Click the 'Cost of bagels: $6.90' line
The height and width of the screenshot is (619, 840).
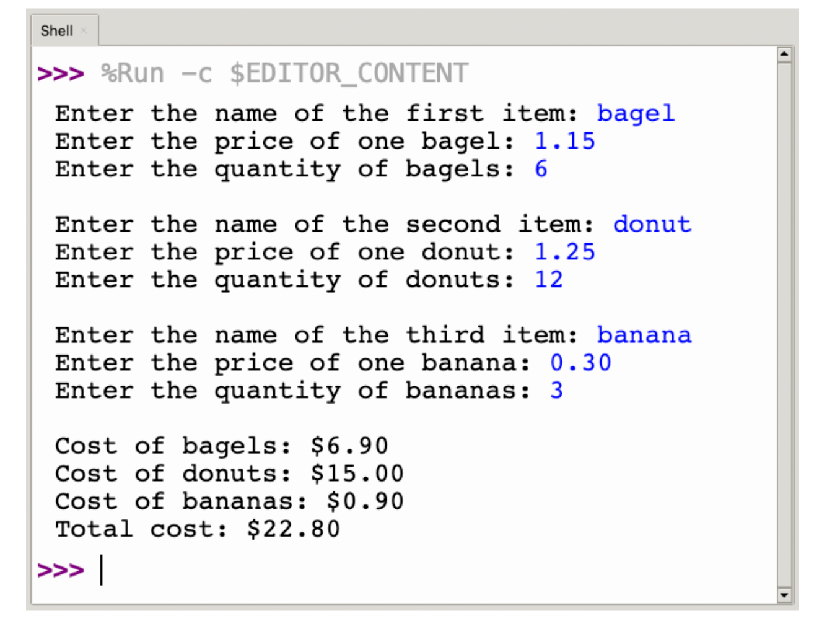tap(222, 446)
